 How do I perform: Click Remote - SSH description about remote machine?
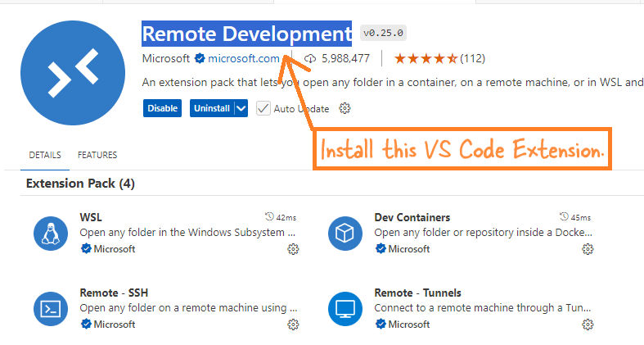188,307
